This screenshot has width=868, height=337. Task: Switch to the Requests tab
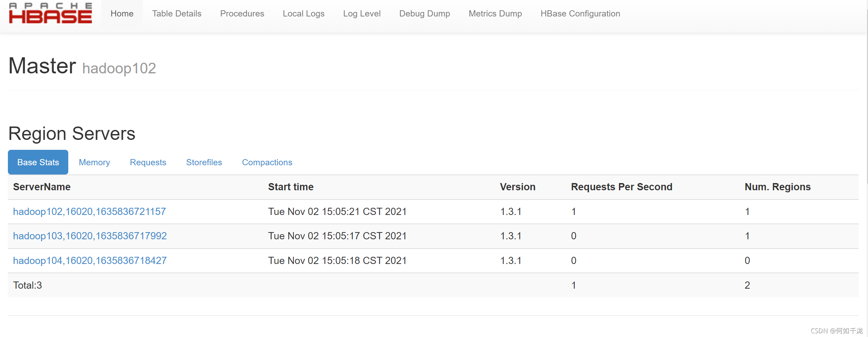click(148, 162)
